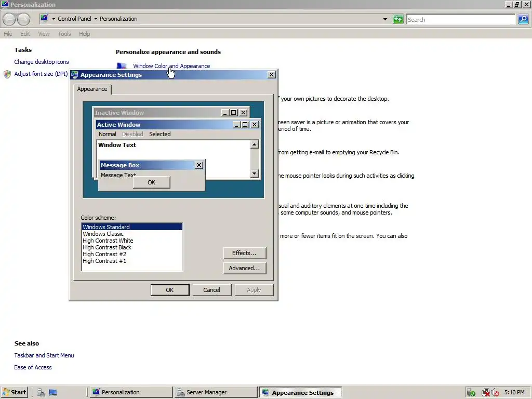Click the search magnifier icon
This screenshot has height=399, width=532.
(x=523, y=19)
